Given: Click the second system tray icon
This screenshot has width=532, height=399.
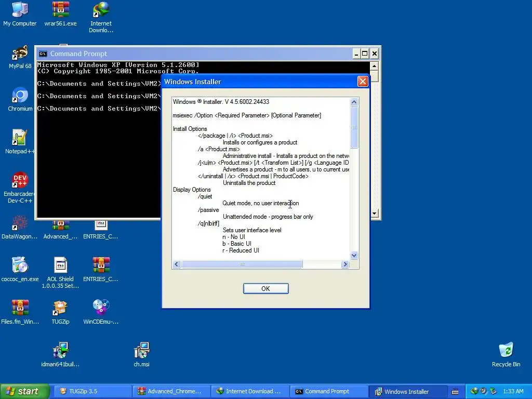Looking at the screenshot, I should 483,391.
